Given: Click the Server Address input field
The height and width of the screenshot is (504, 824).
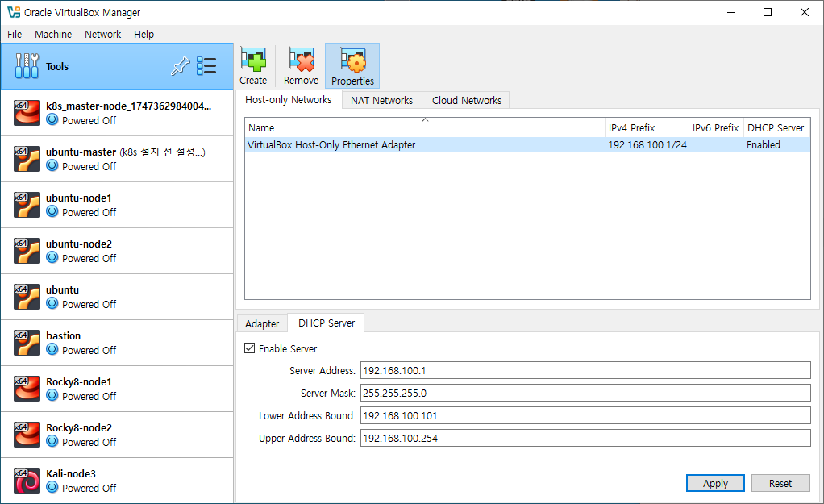Looking at the screenshot, I should (585, 370).
